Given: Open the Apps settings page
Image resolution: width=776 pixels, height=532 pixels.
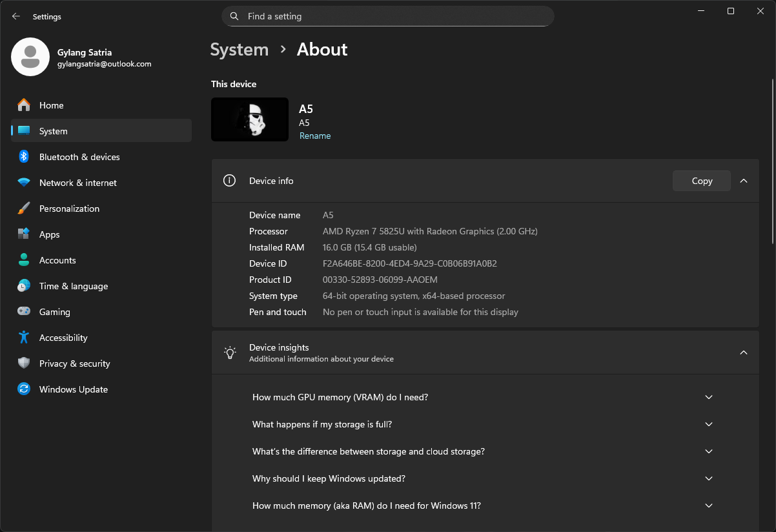Looking at the screenshot, I should point(49,234).
